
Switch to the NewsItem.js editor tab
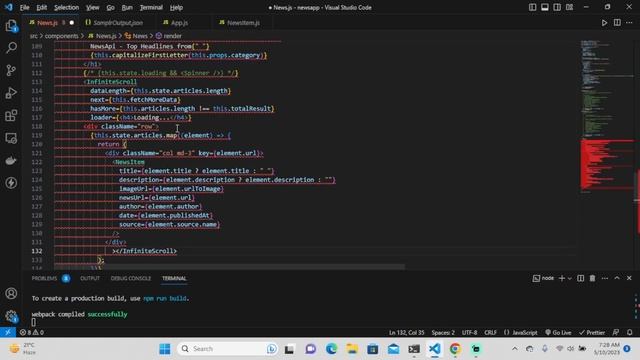[243, 23]
